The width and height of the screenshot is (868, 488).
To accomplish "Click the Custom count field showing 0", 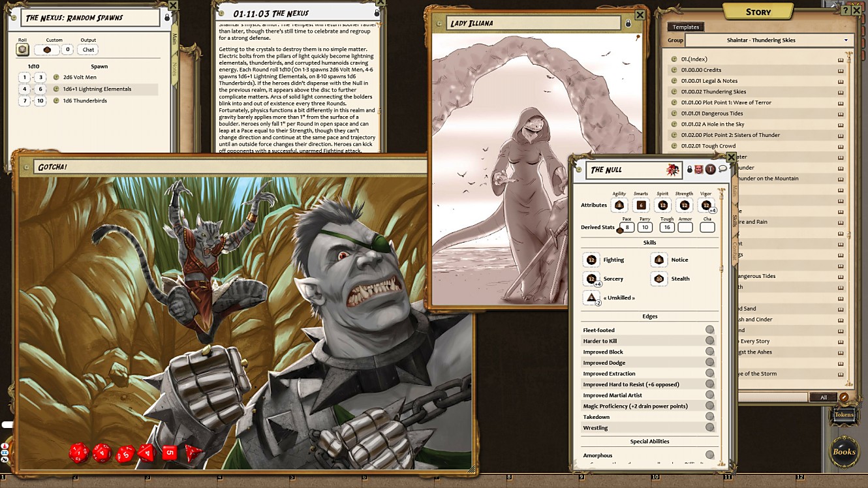I will click(x=68, y=50).
